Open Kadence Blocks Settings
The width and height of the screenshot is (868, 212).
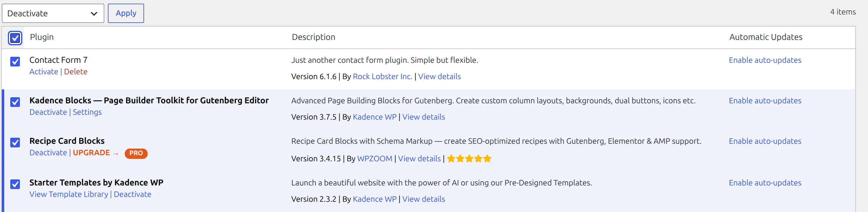click(x=87, y=112)
